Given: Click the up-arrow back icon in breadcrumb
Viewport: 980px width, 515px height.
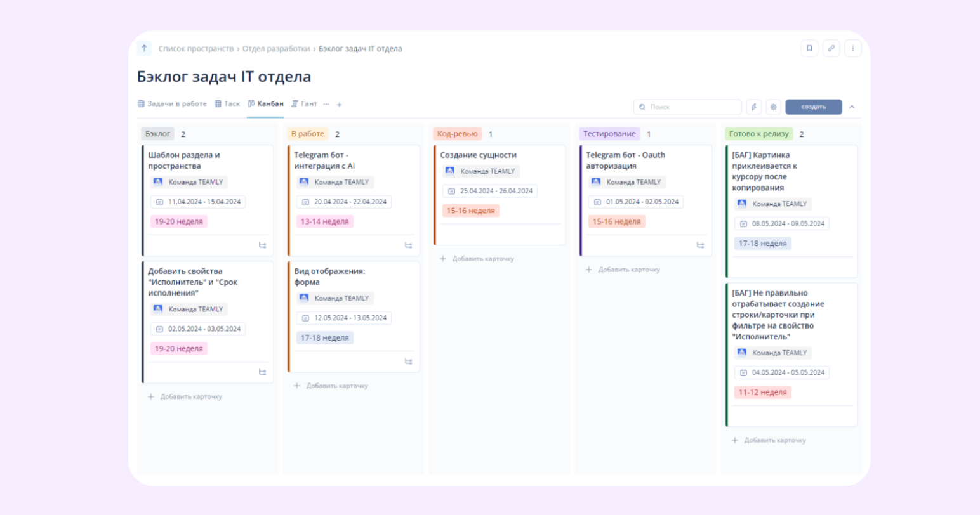Looking at the screenshot, I should (x=144, y=48).
